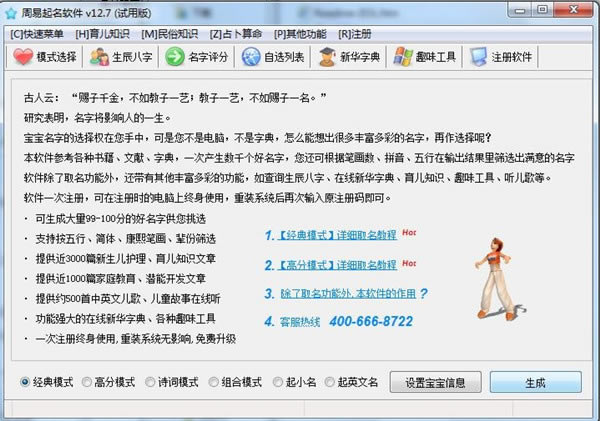Open 注册软件 toolbar label

coord(512,57)
